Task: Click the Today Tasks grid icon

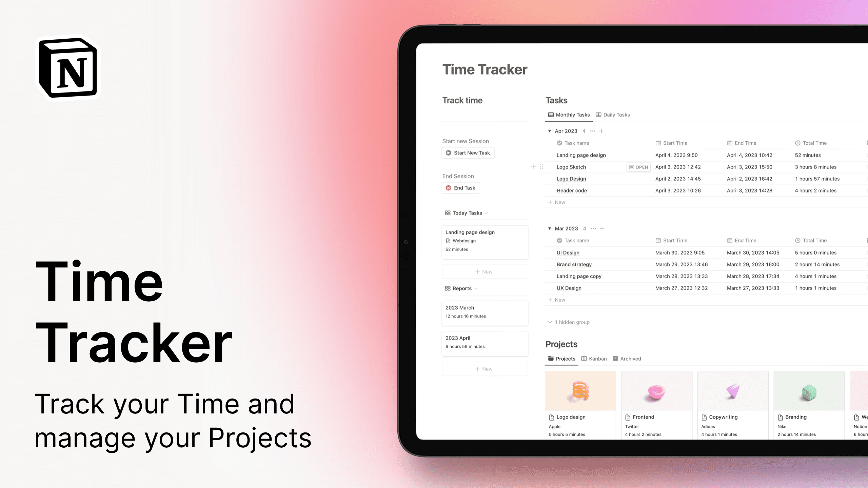Action: point(448,213)
